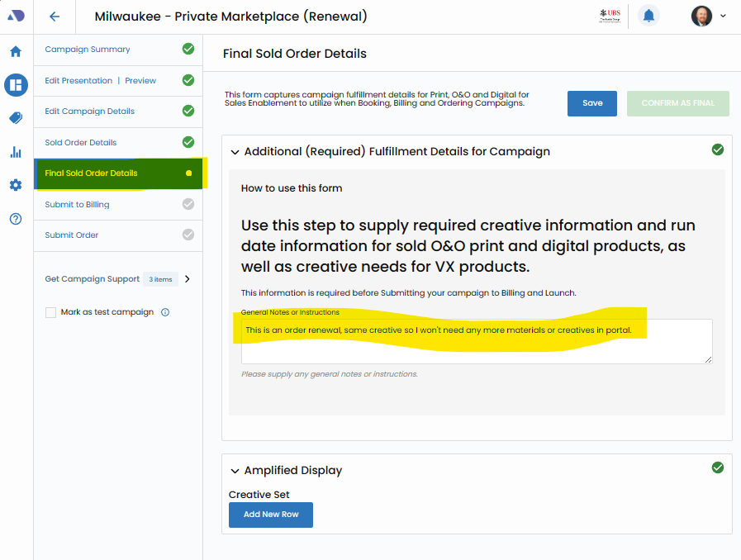Open the dashboard layout icon in sidebar
This screenshot has width=741, height=560.
(16, 84)
